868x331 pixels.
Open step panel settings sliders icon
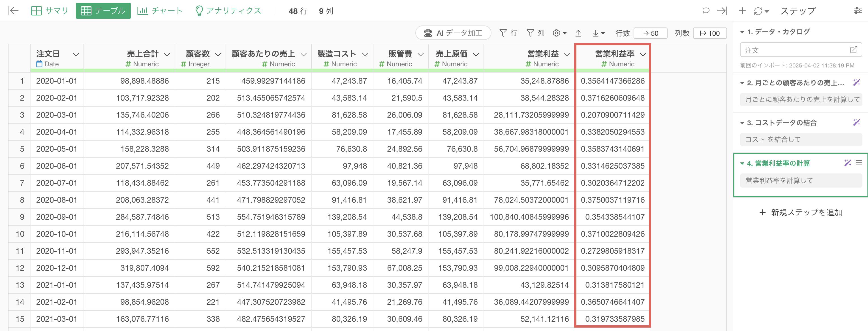point(858,11)
